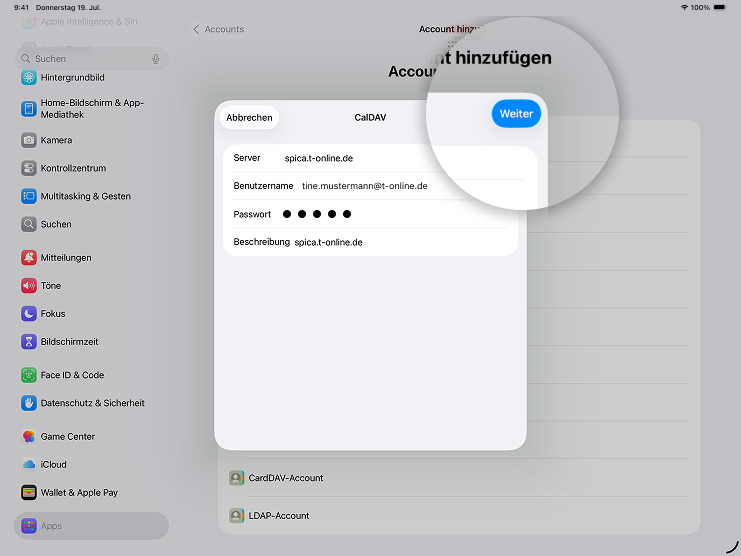Edit the Beschreibung field
741x556 pixels.
click(400, 242)
